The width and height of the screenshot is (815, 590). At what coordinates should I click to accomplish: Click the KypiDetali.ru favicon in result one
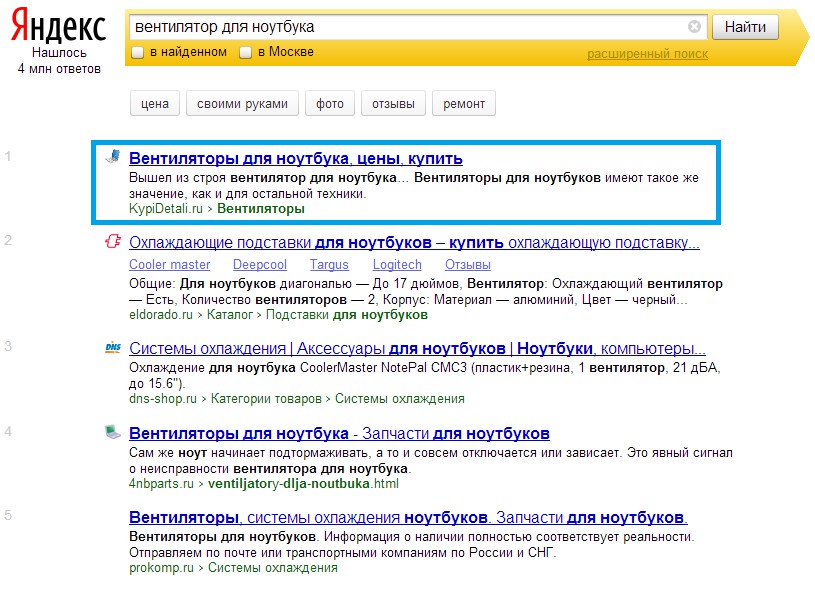click(114, 156)
